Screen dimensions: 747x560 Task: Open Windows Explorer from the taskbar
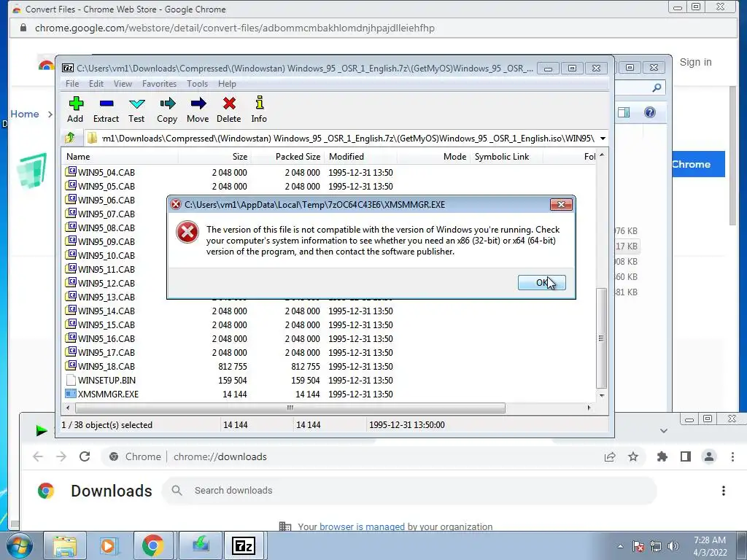[65, 545]
